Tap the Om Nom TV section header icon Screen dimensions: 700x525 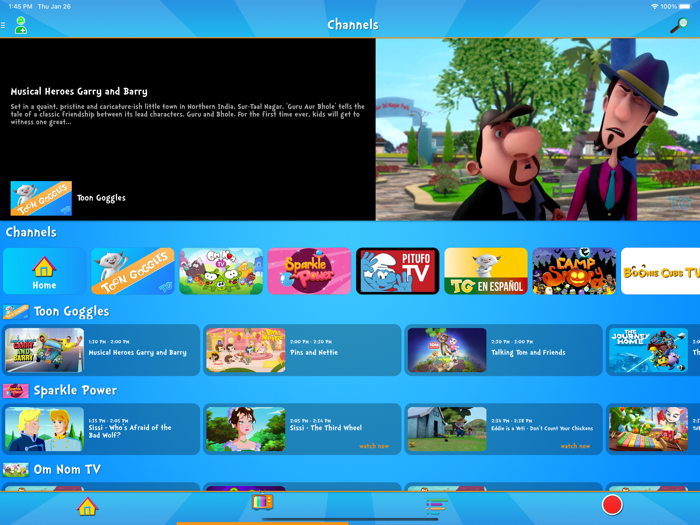pos(16,470)
